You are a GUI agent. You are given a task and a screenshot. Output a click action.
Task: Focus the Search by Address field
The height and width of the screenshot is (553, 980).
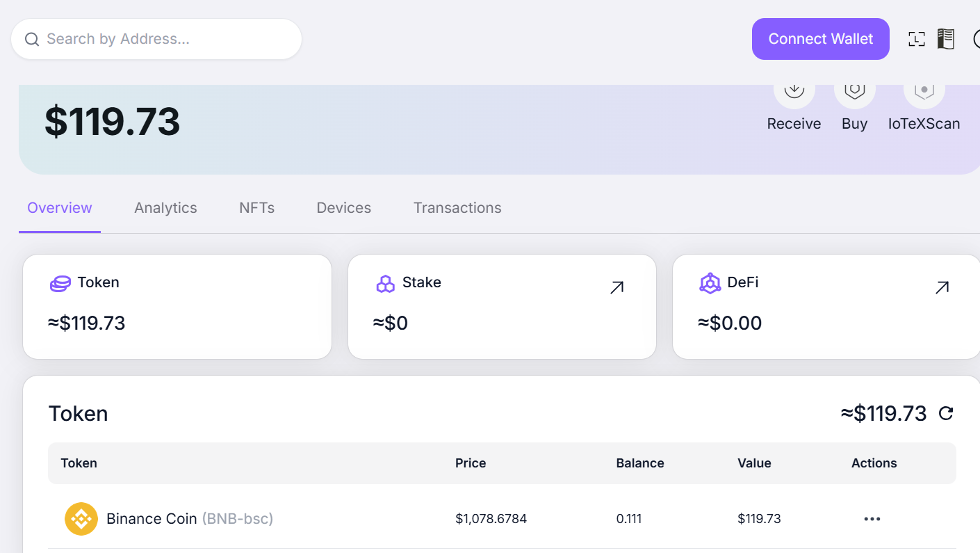pyautogui.click(x=156, y=39)
